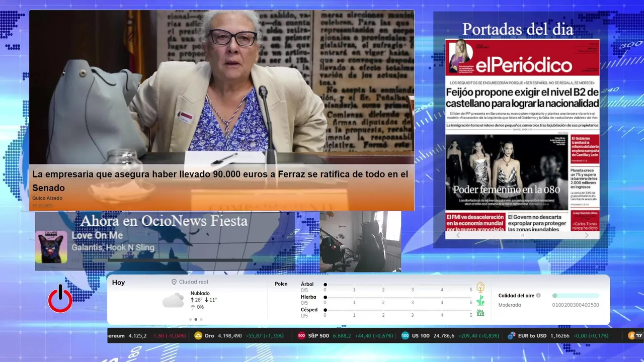This screenshot has width=644, height=362.
Task: Click the Moderada air quality text
Action: point(510,305)
